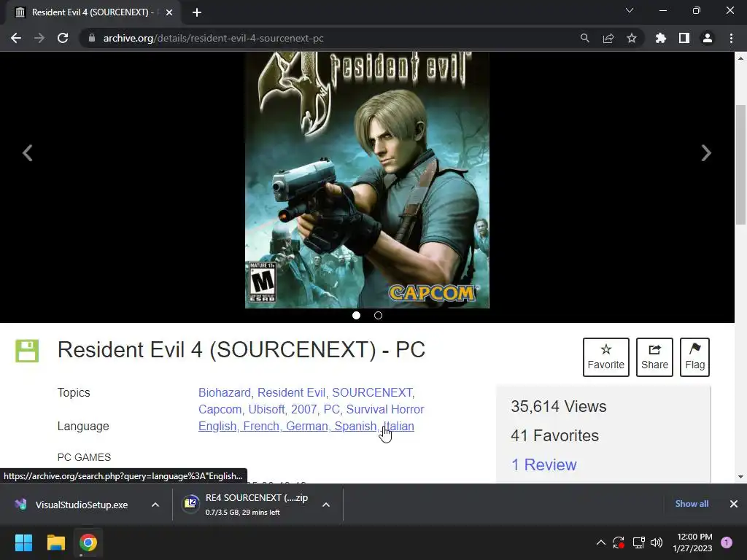Close the Resident Evil 4 tab

pos(169,12)
